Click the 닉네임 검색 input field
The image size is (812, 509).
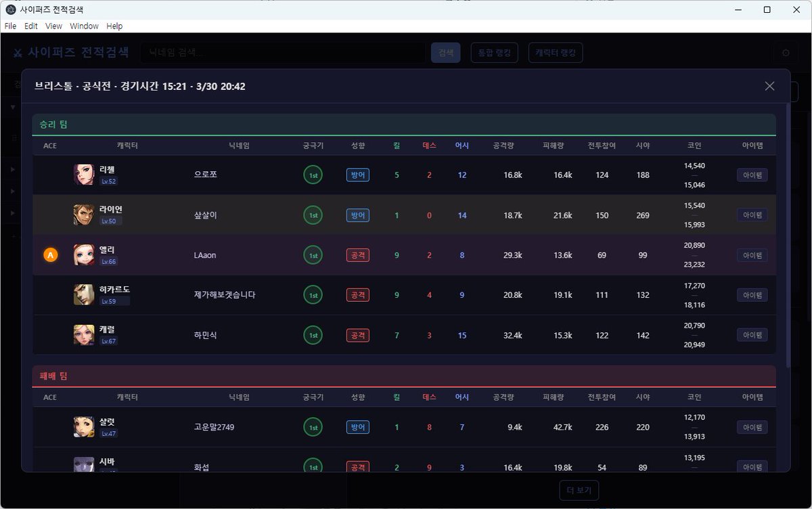pos(283,53)
